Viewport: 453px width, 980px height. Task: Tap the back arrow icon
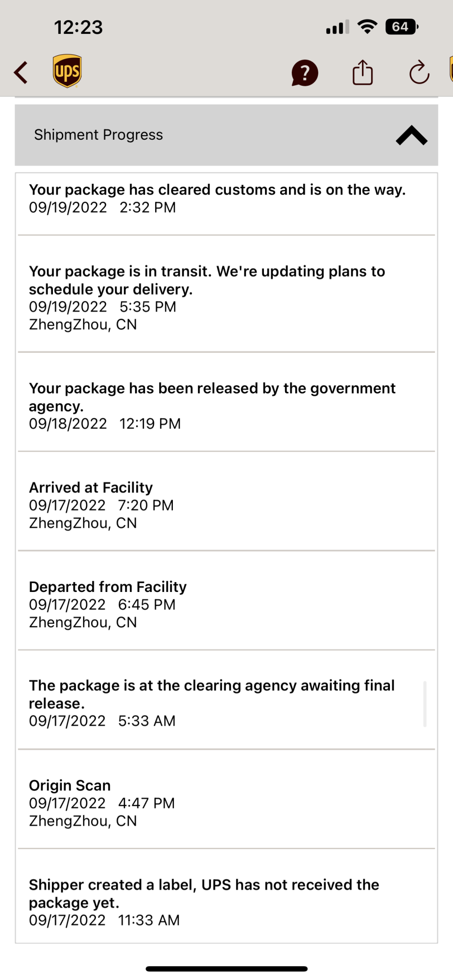tap(21, 73)
